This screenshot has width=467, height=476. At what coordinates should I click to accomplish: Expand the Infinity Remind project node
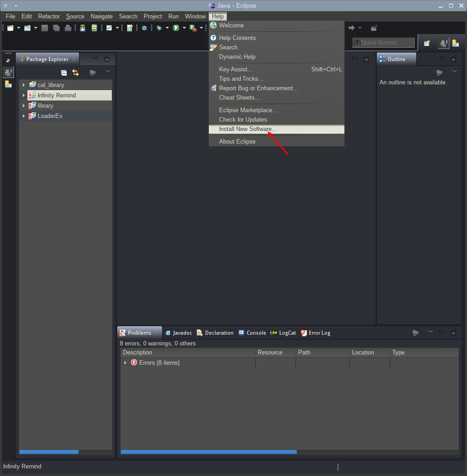(x=24, y=95)
